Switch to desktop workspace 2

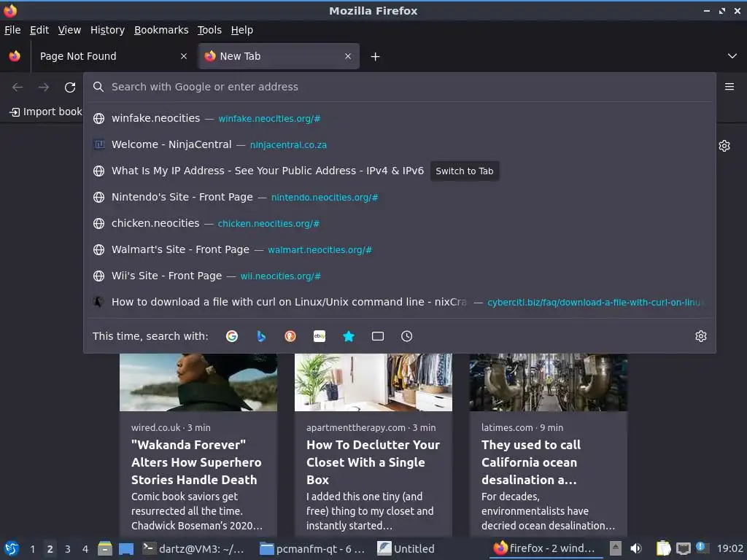point(50,549)
